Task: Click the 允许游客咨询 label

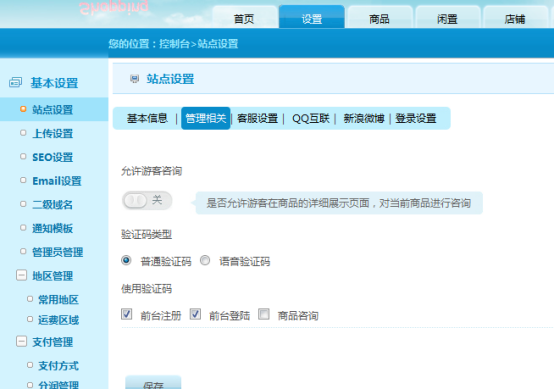Action: coord(152,171)
